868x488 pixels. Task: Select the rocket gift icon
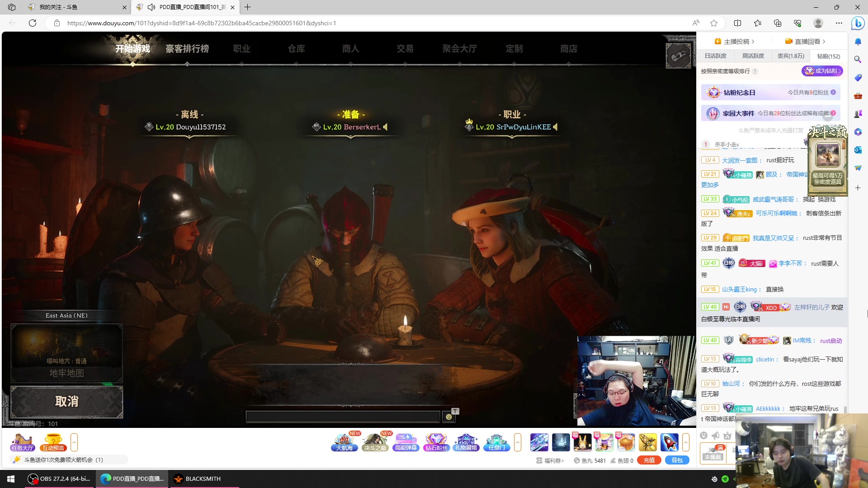coord(669,442)
